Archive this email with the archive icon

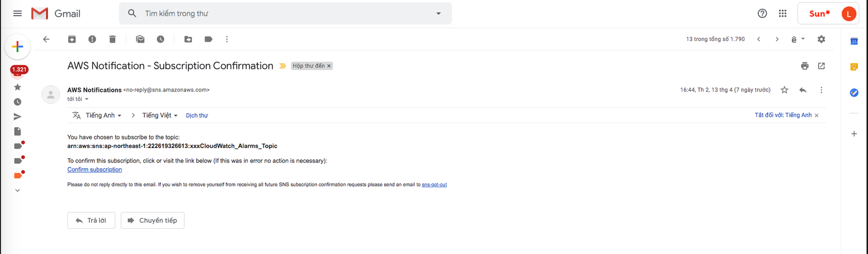pyautogui.click(x=72, y=39)
